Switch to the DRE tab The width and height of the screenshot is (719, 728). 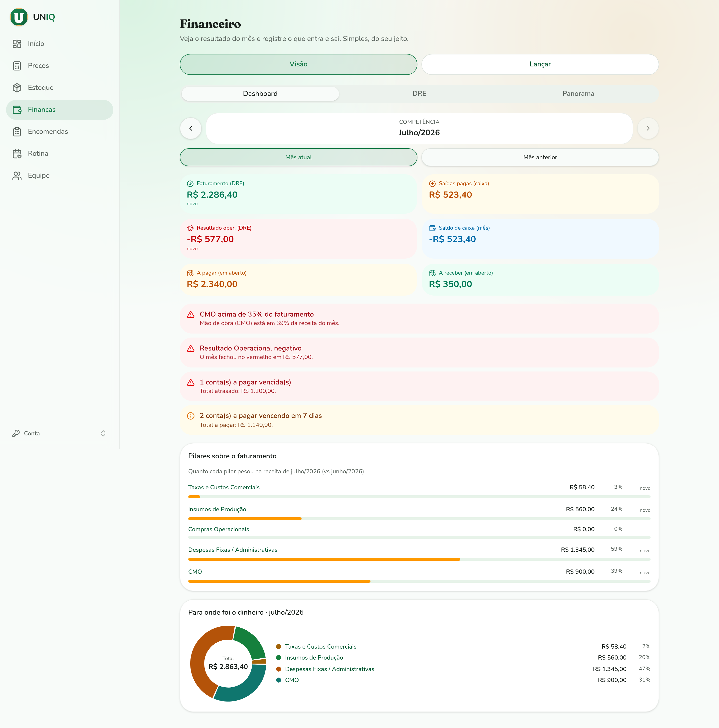pyautogui.click(x=419, y=93)
